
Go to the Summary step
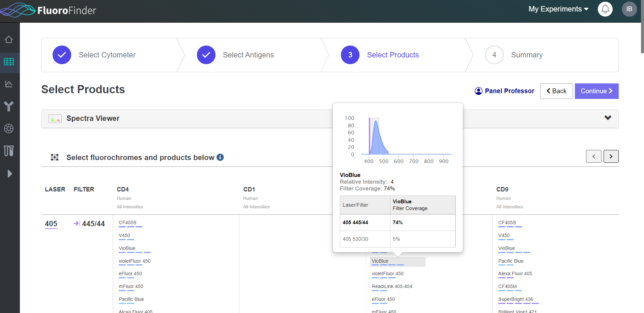coord(527,55)
